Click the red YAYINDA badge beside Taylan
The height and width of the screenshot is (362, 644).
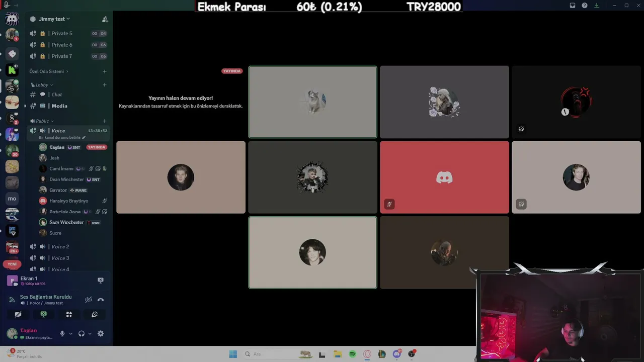[96, 147]
